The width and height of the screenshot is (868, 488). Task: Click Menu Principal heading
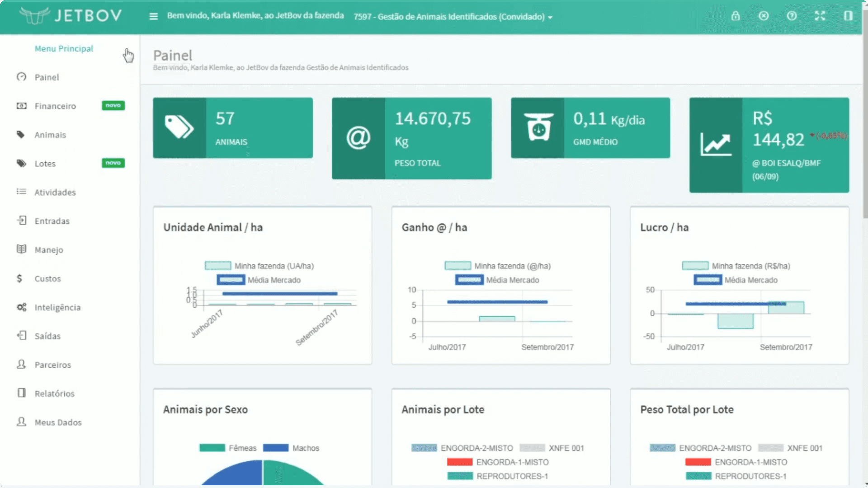pyautogui.click(x=64, y=48)
